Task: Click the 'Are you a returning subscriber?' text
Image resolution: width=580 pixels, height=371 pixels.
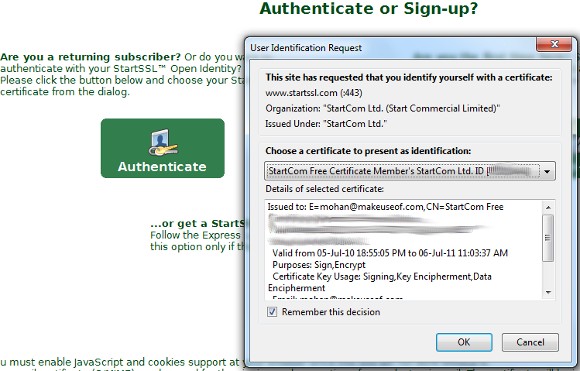Action: (x=90, y=57)
